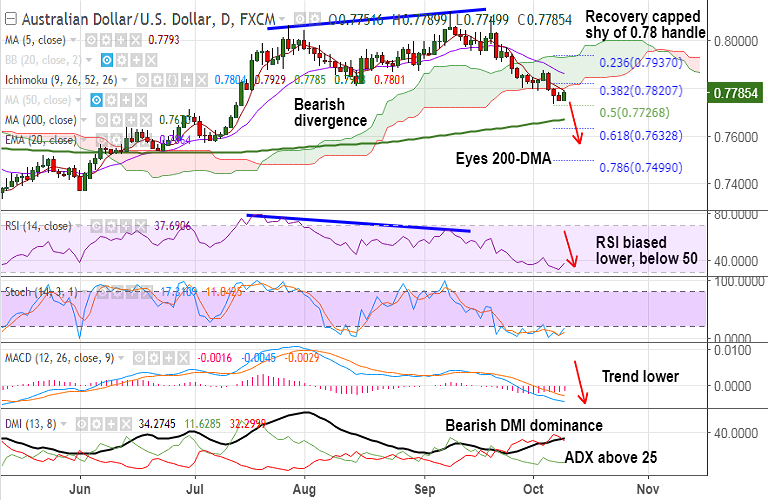
Task: Open MA (200, close) settings gear
Action: [117, 120]
